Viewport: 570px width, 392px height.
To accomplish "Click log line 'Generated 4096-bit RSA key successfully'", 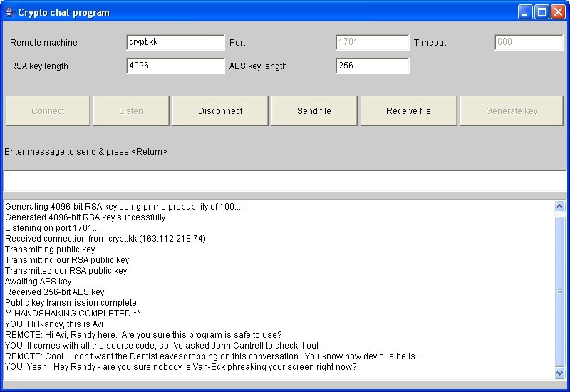I will click(85, 217).
